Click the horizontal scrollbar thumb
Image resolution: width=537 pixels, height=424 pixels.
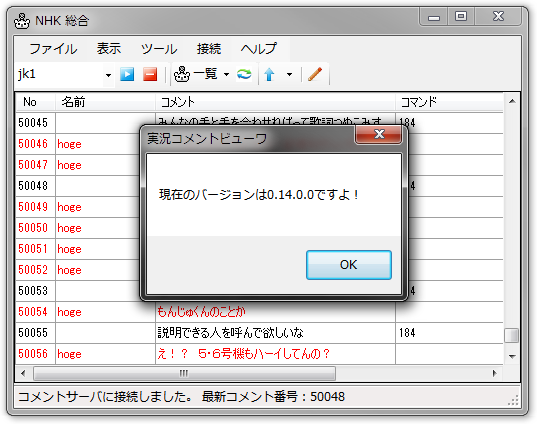click(184, 373)
